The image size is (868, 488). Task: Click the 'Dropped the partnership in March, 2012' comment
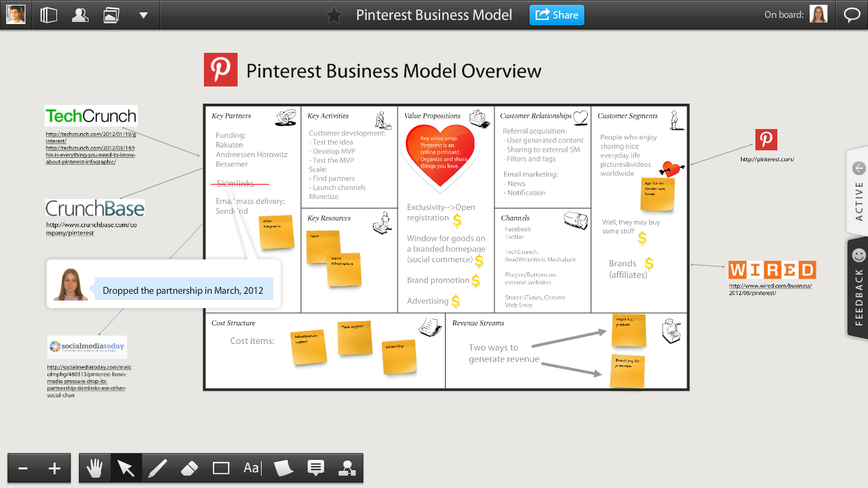(x=183, y=290)
